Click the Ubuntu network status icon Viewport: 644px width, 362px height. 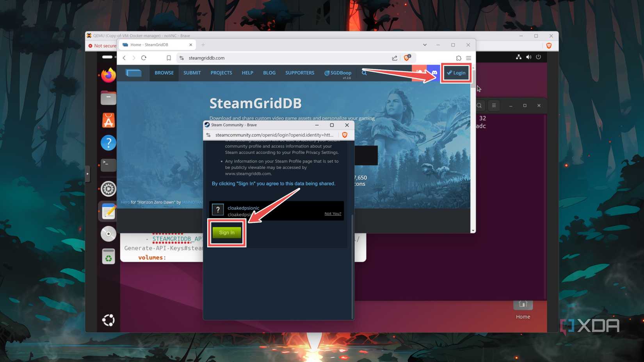click(x=519, y=57)
